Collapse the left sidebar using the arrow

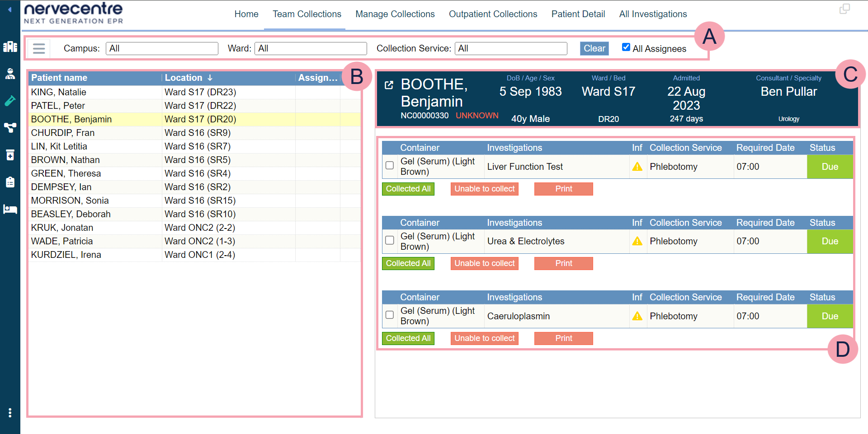tap(9, 9)
